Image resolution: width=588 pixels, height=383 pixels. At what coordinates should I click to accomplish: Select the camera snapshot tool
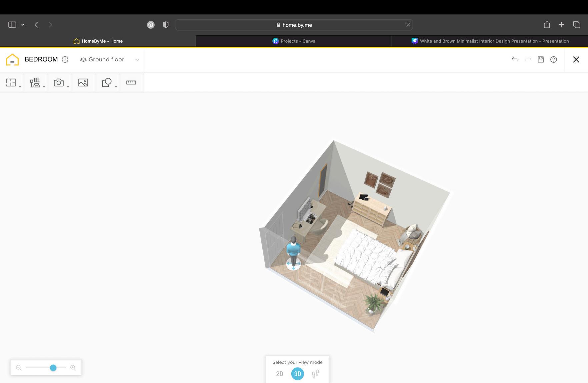click(x=59, y=82)
